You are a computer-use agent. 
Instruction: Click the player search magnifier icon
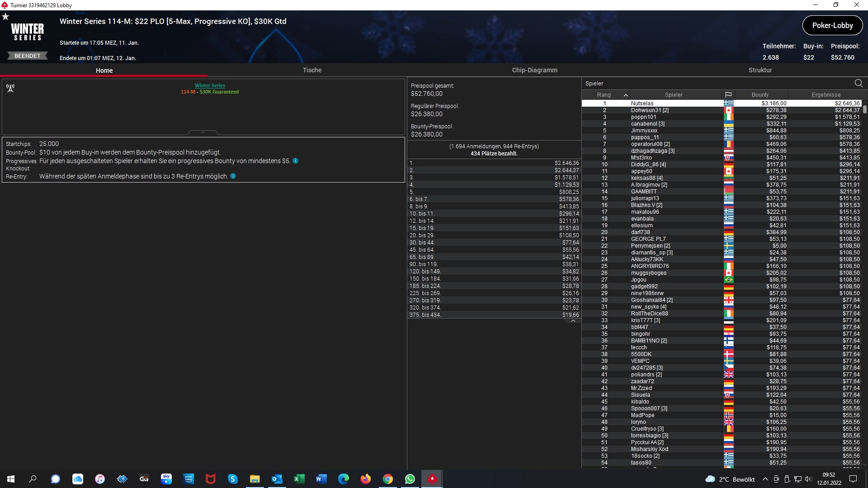click(x=859, y=83)
